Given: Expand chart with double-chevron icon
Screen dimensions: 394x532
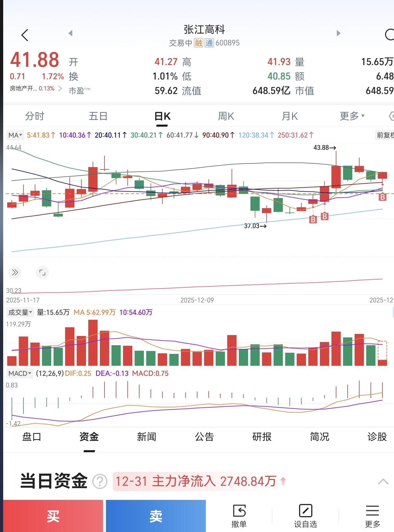Looking at the screenshot, I should click(15, 272).
